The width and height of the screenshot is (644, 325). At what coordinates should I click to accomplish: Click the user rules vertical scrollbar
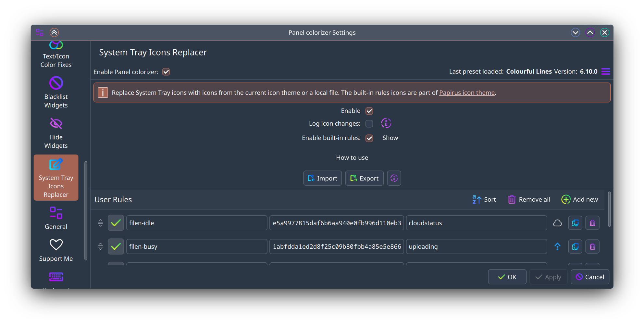pyautogui.click(x=609, y=209)
